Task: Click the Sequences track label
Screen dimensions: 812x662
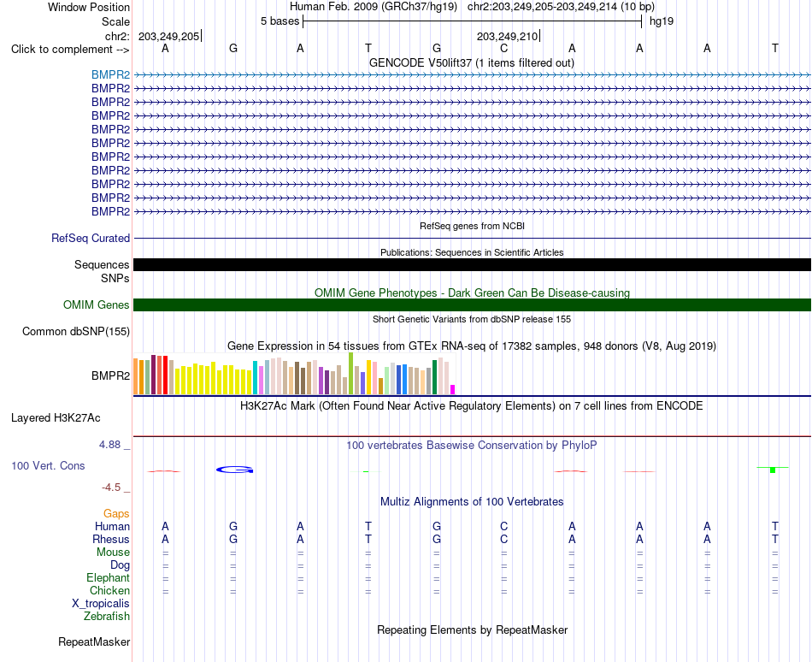Action: click(102, 264)
